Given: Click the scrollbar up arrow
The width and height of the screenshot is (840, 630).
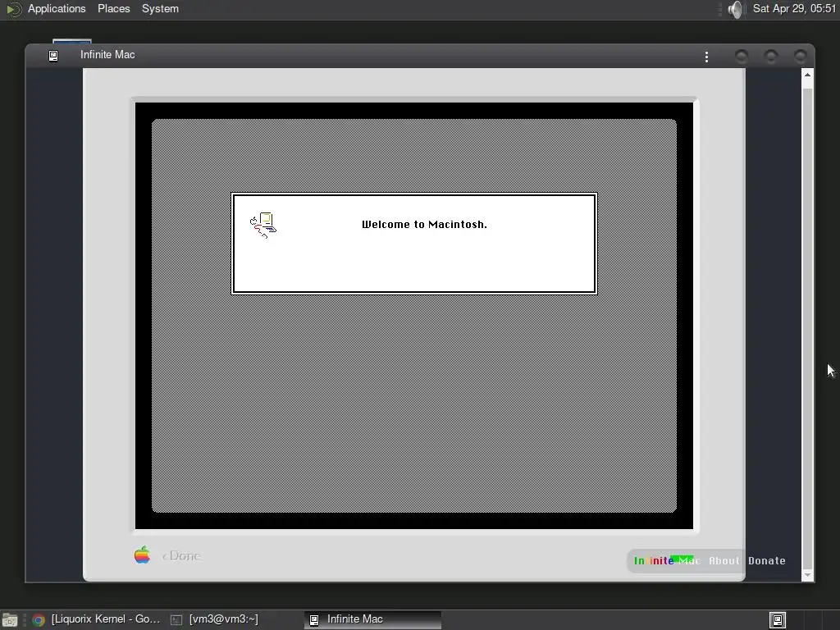Looking at the screenshot, I should [x=807, y=75].
